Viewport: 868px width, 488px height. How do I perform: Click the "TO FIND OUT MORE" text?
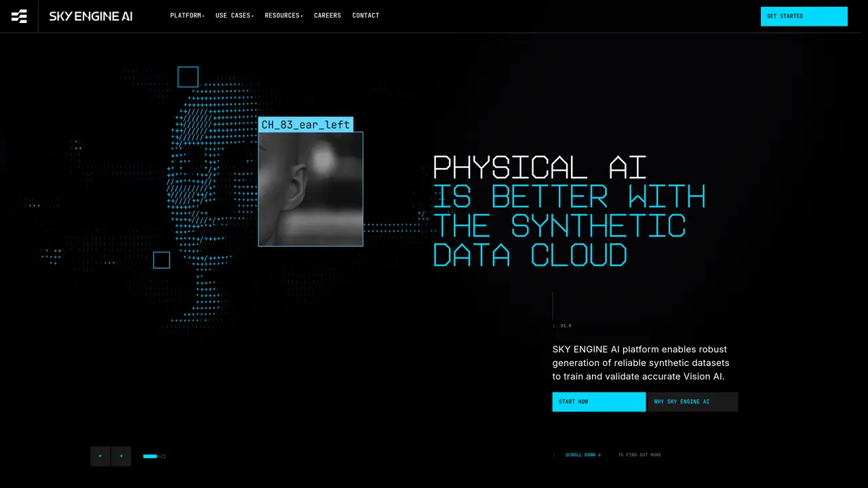[639, 455]
